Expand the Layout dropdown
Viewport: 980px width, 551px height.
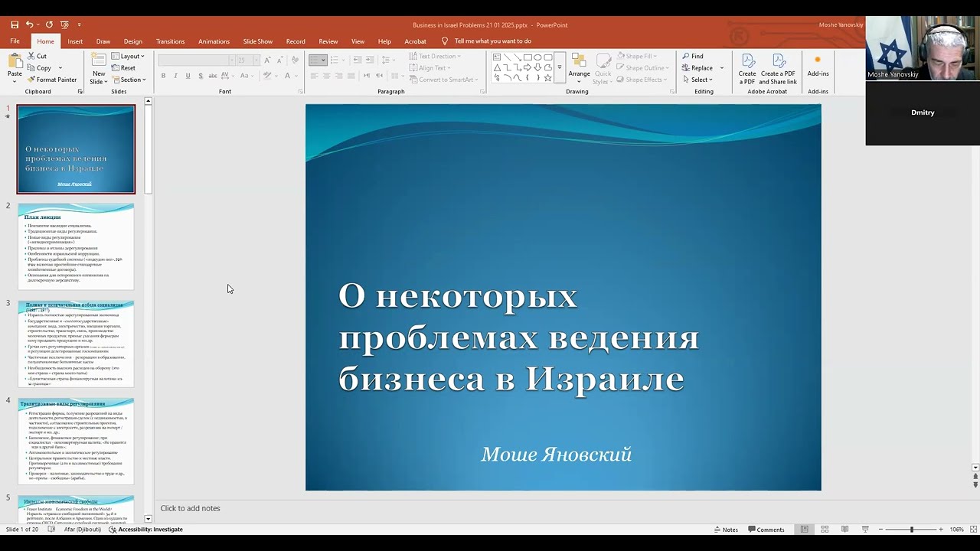pos(128,56)
